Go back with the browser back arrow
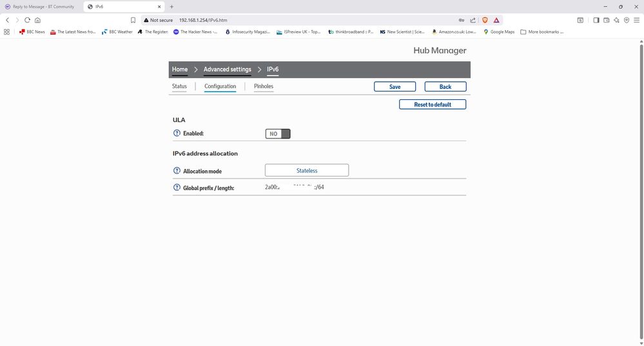 click(7, 20)
